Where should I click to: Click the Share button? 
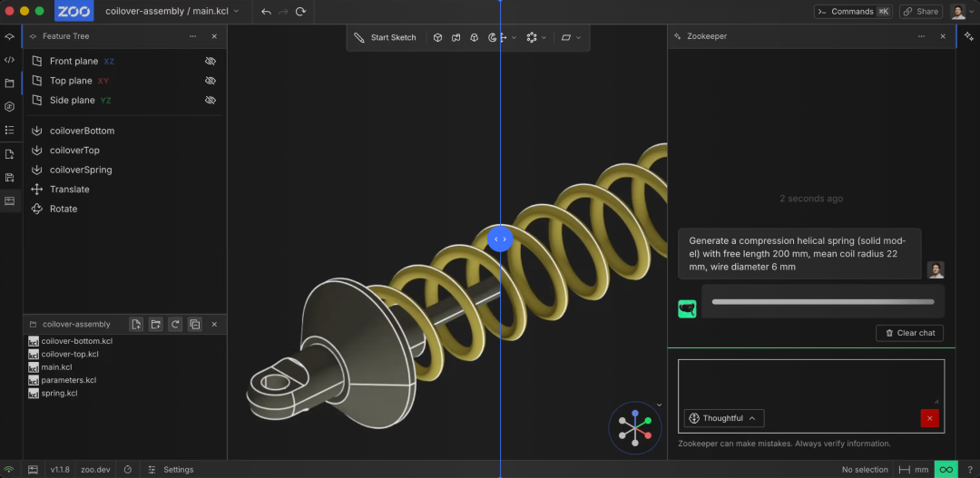[921, 11]
